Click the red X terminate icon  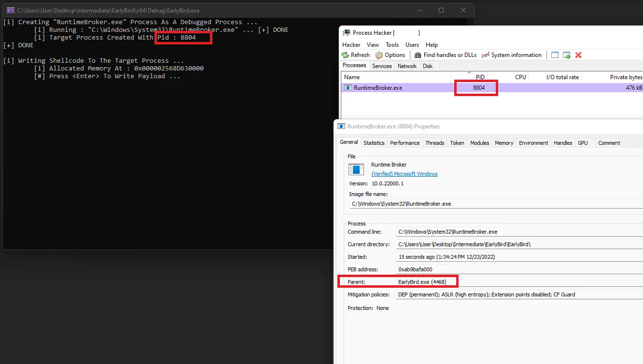tap(578, 55)
